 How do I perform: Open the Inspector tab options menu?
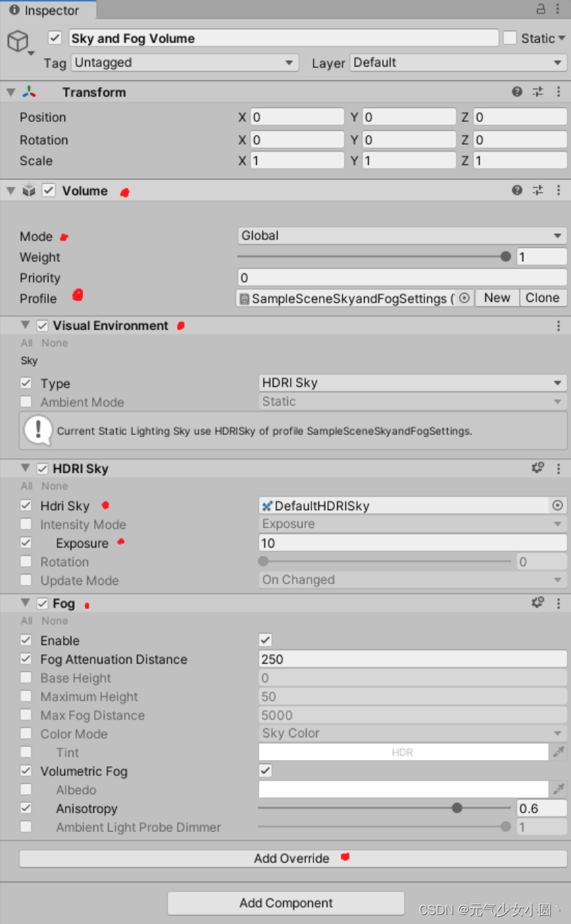tap(559, 9)
